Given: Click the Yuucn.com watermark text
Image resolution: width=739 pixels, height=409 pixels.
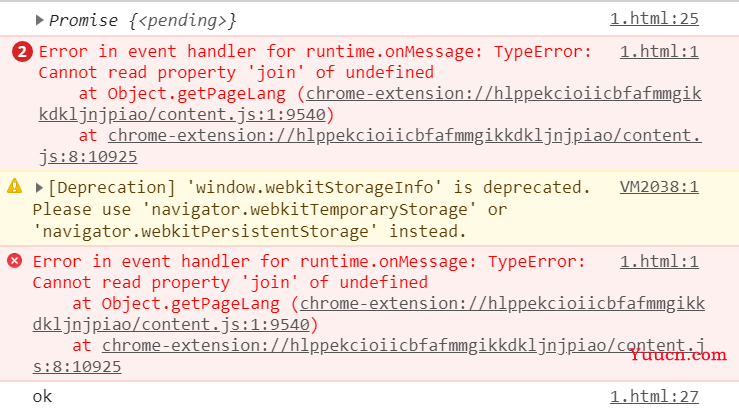Looking at the screenshot, I should [678, 355].
